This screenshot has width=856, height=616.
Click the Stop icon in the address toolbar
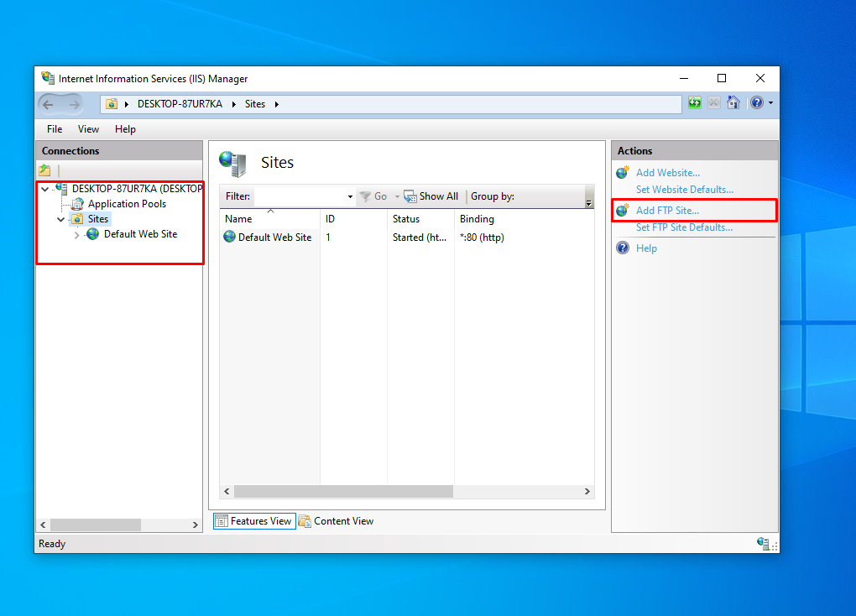tap(713, 102)
